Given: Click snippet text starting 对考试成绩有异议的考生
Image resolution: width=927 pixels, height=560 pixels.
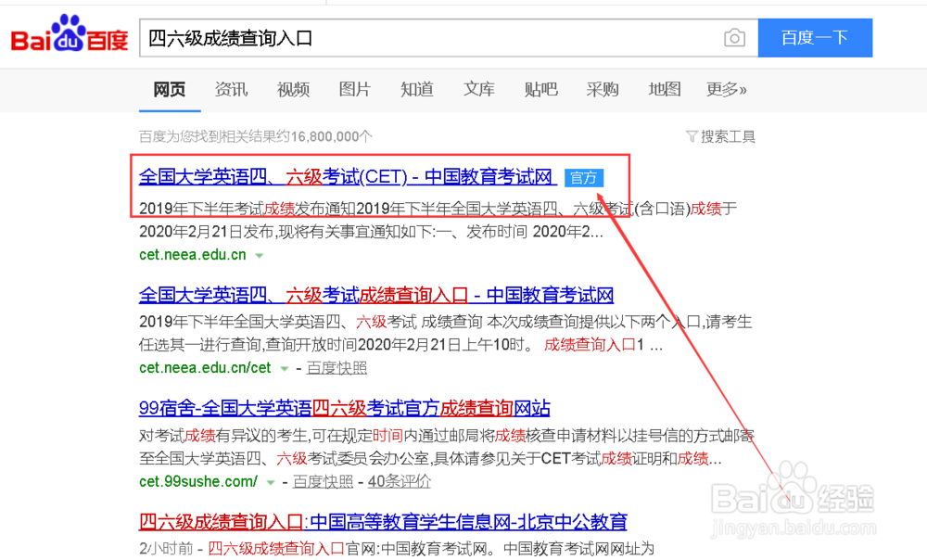Looking at the screenshot, I should pos(447,447).
